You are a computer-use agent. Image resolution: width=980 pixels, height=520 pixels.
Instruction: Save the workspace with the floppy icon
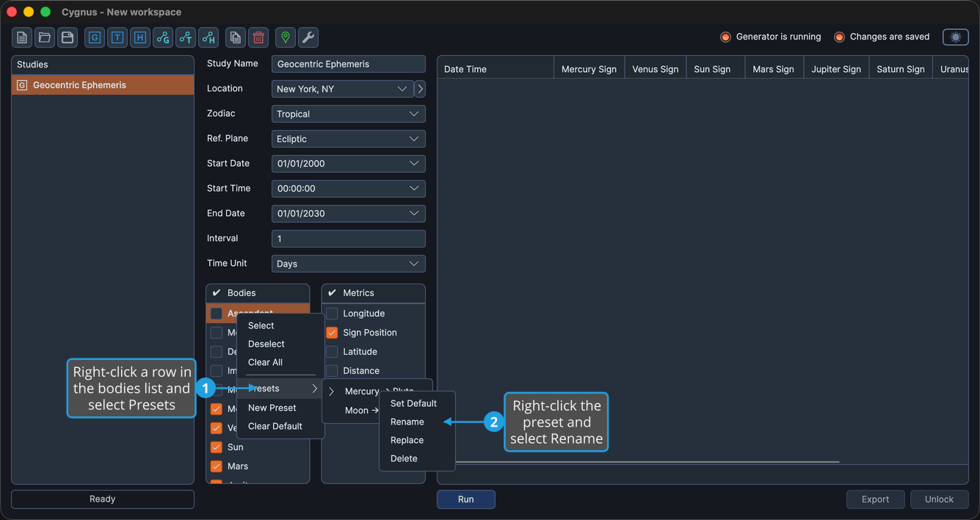pyautogui.click(x=68, y=37)
